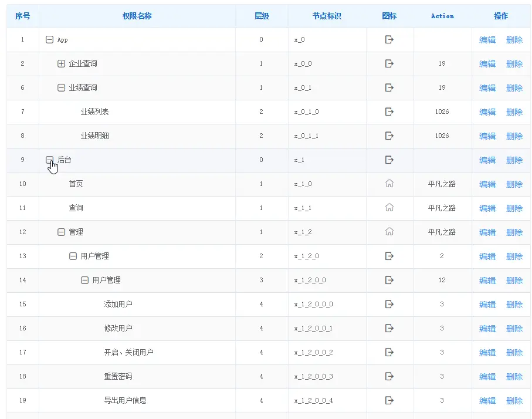Click 平凡之路 in the 首页 row
The image size is (532, 419).
tap(442, 184)
